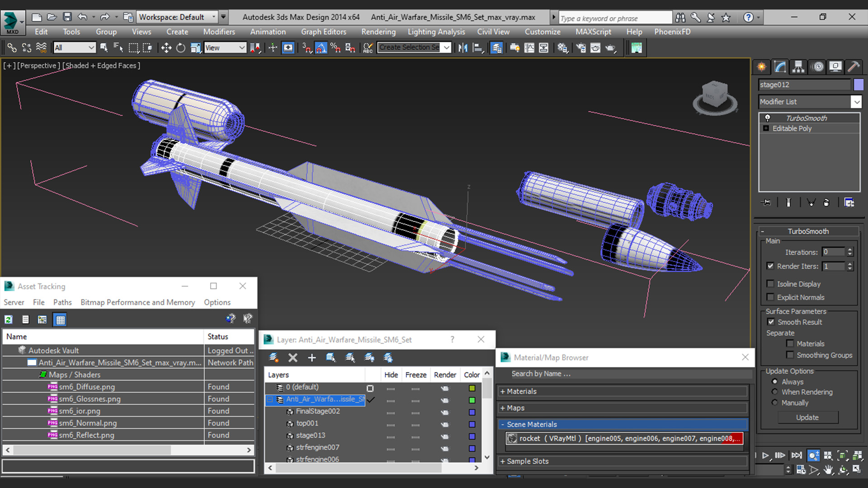Open the Render Setup teapot icon
This screenshot has height=488, width=868.
(581, 47)
